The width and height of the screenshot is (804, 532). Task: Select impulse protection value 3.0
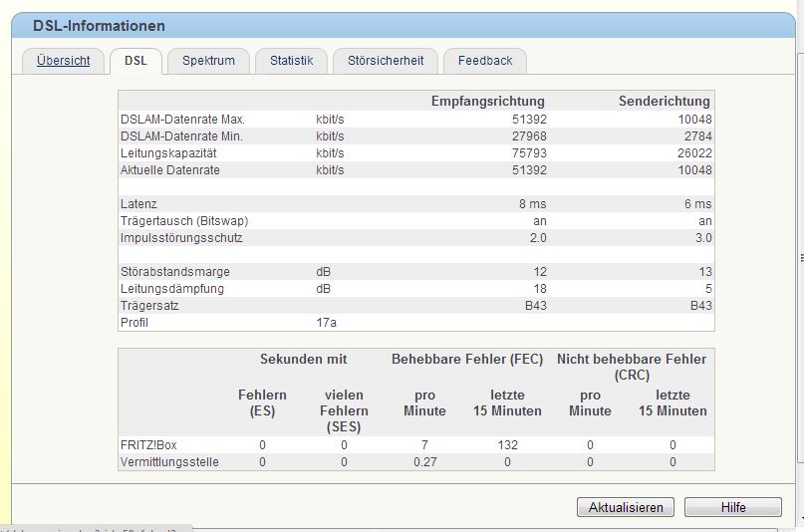coord(703,238)
